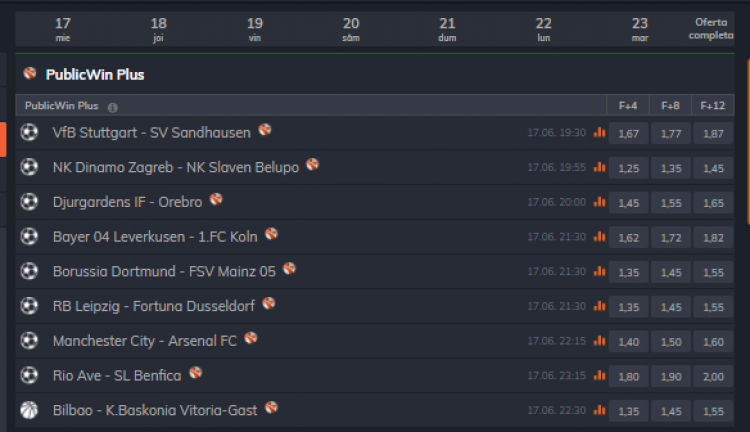750x432 pixels.
Task: Click the F+12 column header
Action: point(713,105)
